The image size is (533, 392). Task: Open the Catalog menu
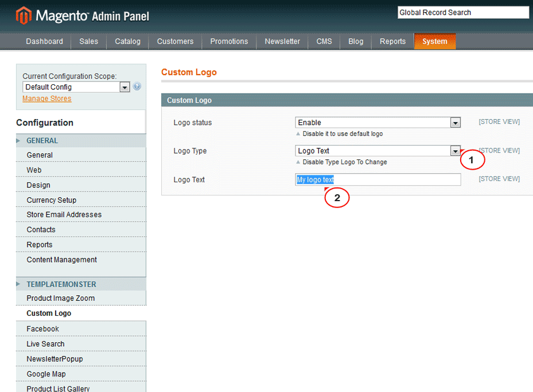[127, 41]
